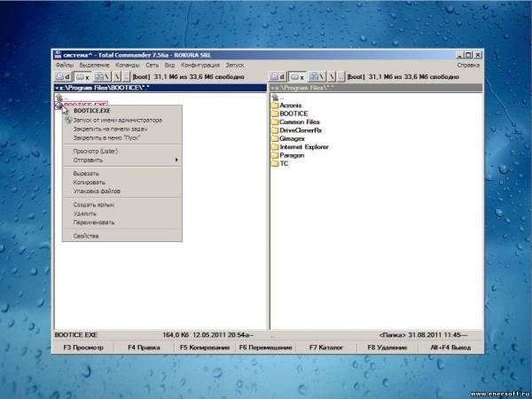Go to root directory in left panel
Screen dimensions: 532x399
pos(117,76)
